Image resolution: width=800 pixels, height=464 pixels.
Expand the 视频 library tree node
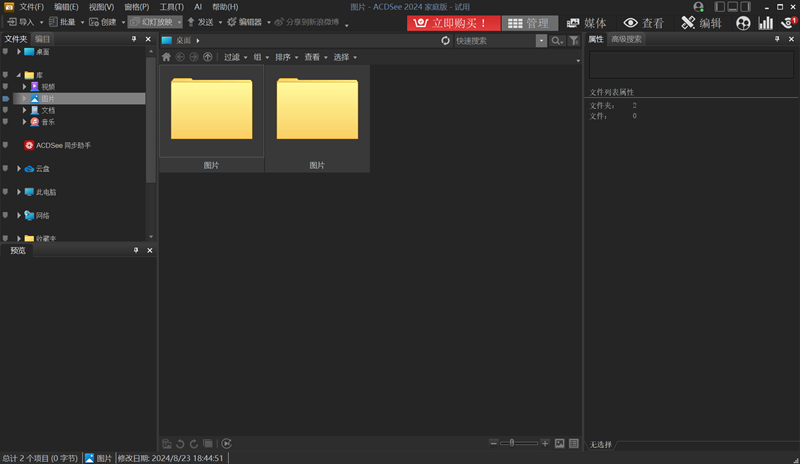coord(25,87)
